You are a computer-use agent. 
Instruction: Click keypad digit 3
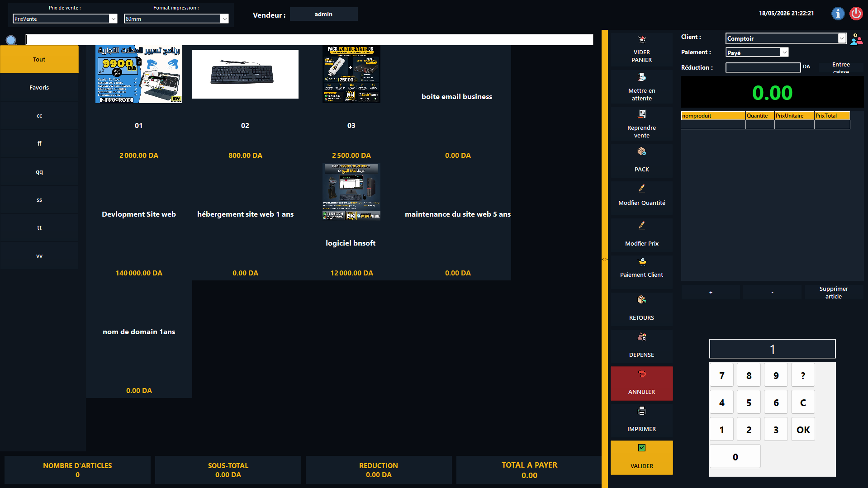click(776, 429)
